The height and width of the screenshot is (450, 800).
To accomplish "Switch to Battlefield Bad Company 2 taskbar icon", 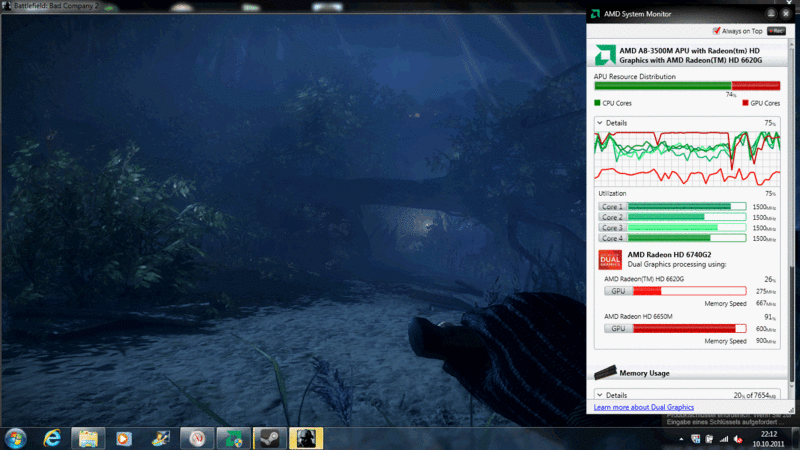I will [x=306, y=438].
